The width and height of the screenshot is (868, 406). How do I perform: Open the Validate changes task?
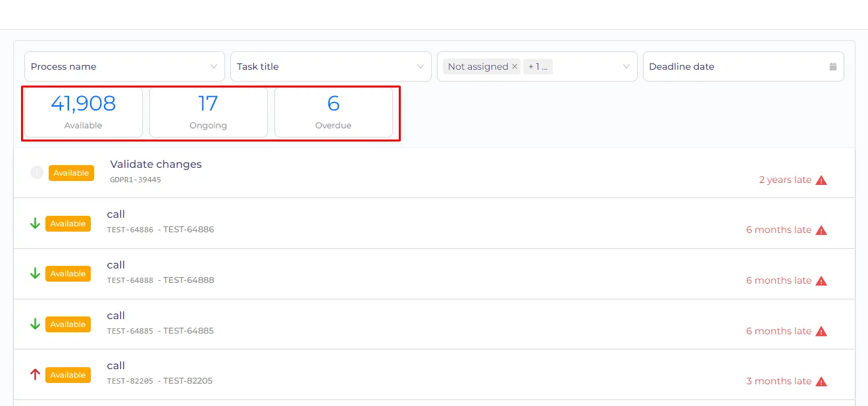coord(434,172)
